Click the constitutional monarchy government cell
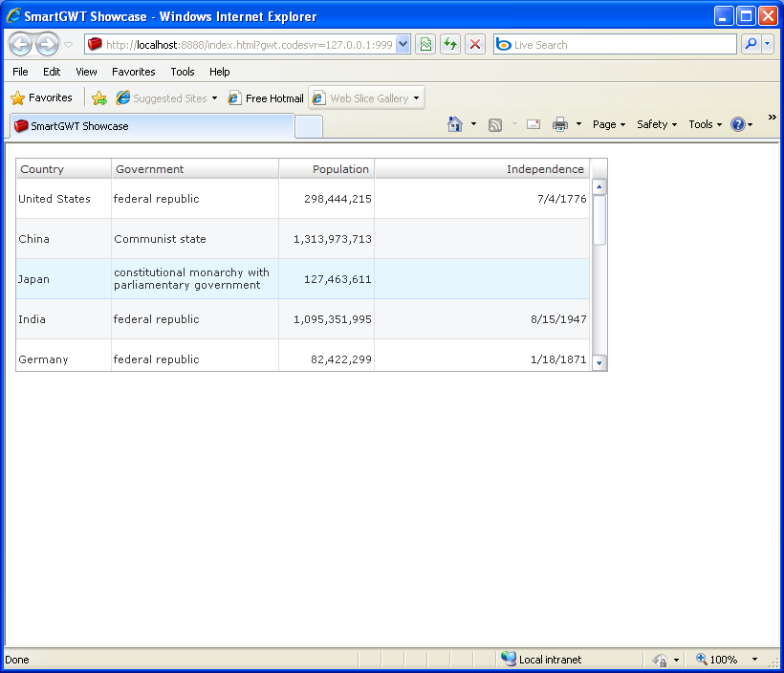 [x=195, y=279]
